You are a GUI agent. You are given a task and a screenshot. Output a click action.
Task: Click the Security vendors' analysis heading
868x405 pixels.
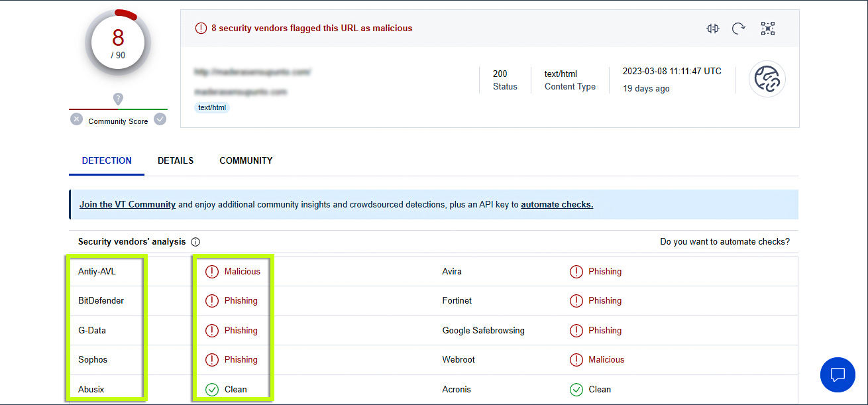[x=132, y=242]
